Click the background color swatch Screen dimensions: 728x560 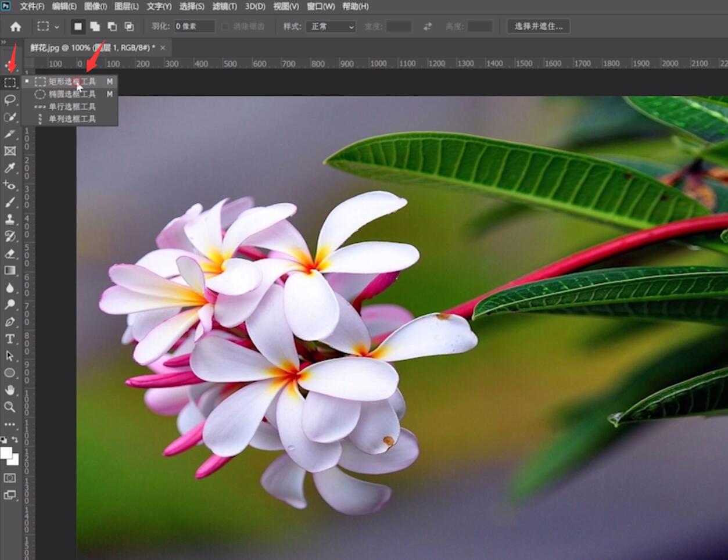(x=15, y=461)
